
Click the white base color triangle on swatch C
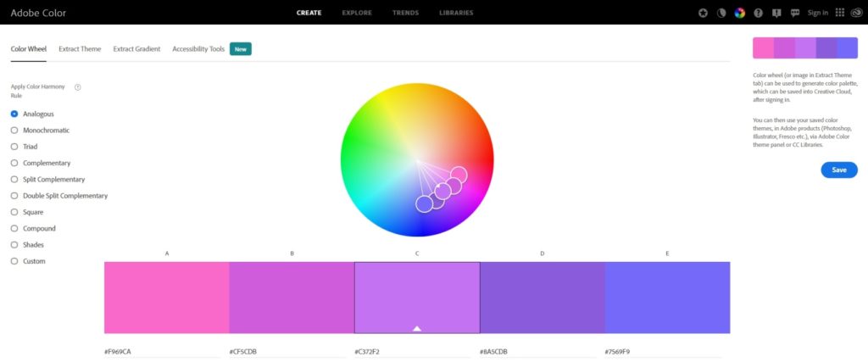click(417, 328)
